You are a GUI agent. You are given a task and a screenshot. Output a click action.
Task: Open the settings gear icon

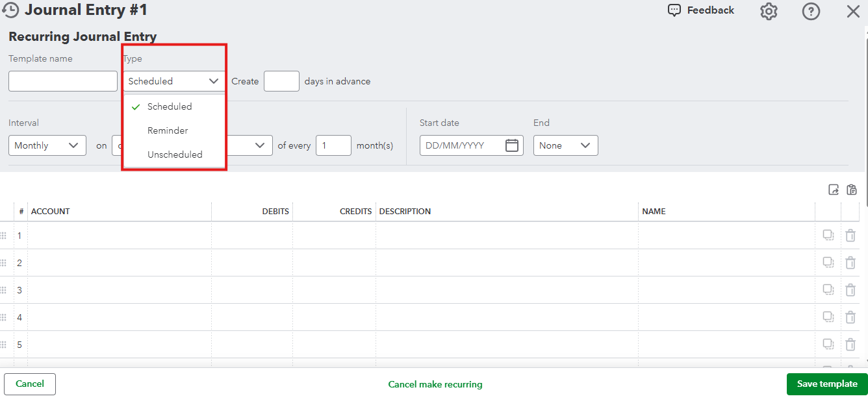coord(769,11)
